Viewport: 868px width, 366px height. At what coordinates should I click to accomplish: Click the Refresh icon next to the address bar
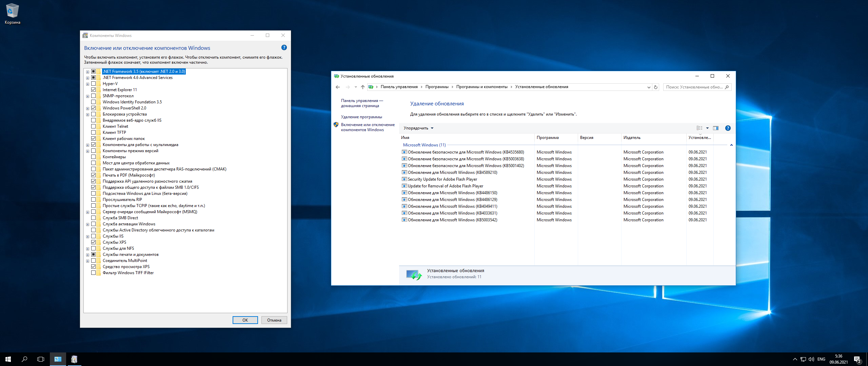tap(656, 87)
